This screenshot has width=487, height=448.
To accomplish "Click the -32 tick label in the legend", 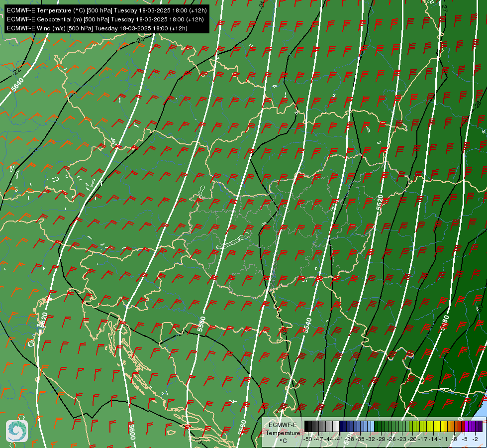I will click(371, 439).
